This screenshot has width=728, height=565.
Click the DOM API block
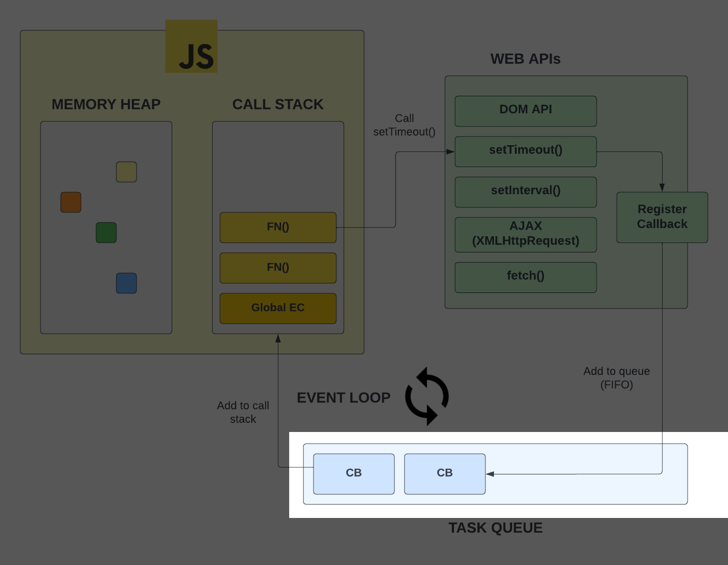pos(525,110)
